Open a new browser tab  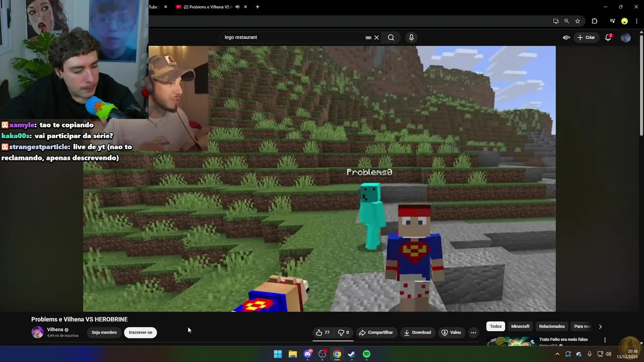pyautogui.click(x=258, y=7)
